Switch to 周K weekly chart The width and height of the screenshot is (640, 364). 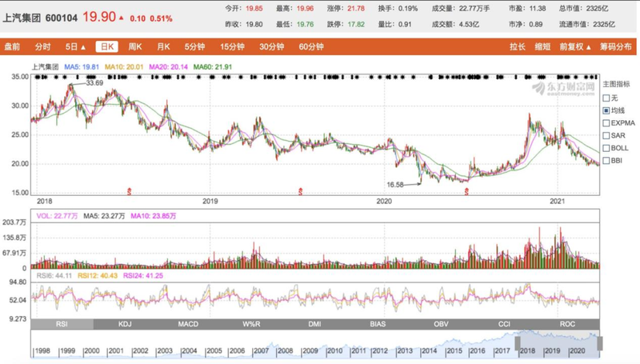(135, 47)
